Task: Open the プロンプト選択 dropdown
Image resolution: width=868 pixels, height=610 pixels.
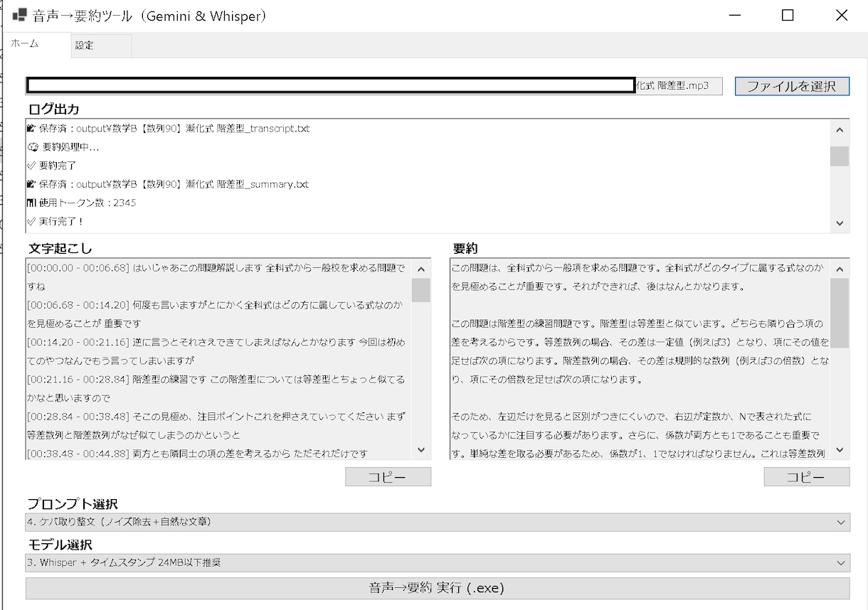Action: pos(438,522)
